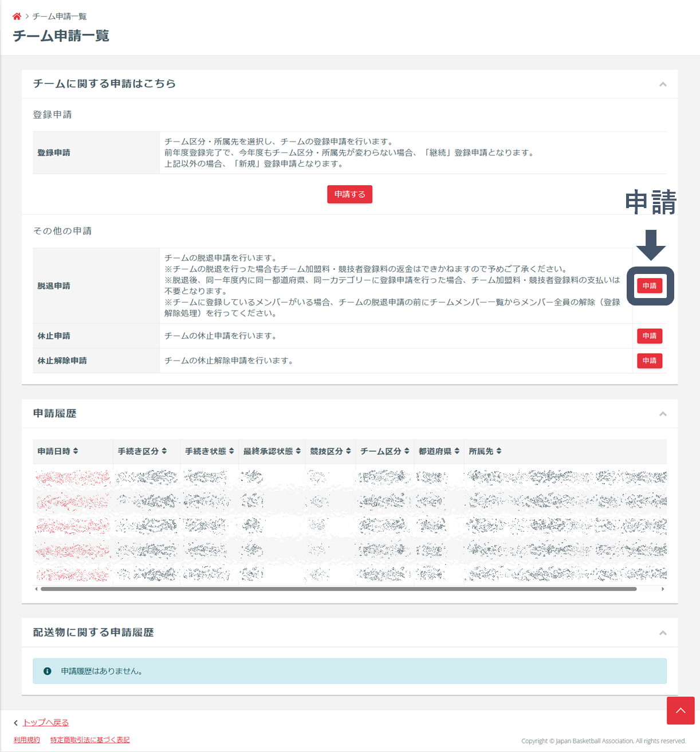700x752 pixels.
Task: Click the horizontal scrollbar under history table
Action: coord(338,589)
